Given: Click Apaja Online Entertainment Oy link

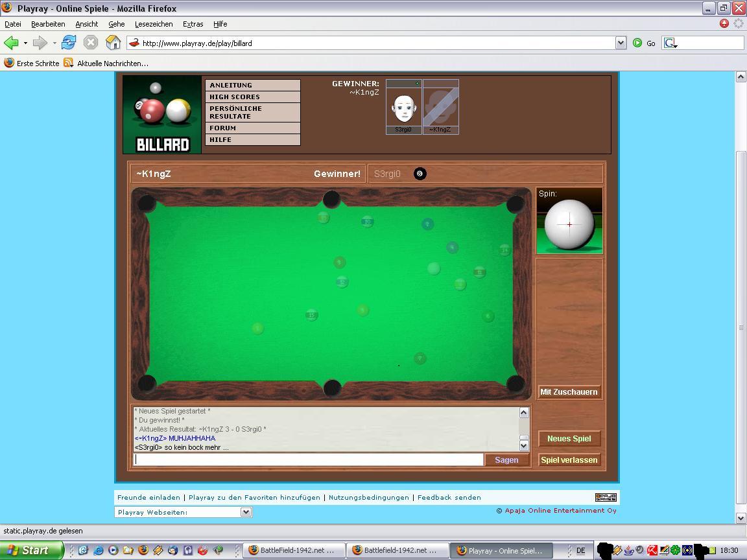Looking at the screenshot, I should point(561,511).
